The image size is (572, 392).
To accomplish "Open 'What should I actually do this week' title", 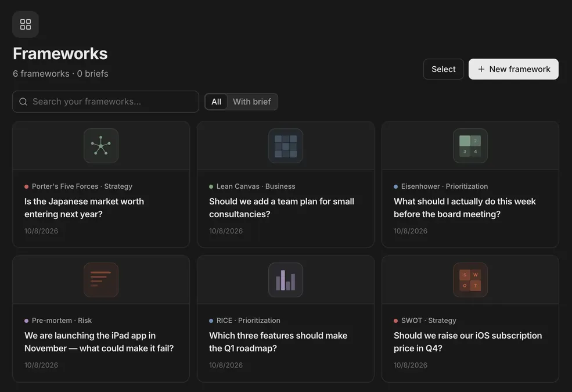I will tap(465, 208).
